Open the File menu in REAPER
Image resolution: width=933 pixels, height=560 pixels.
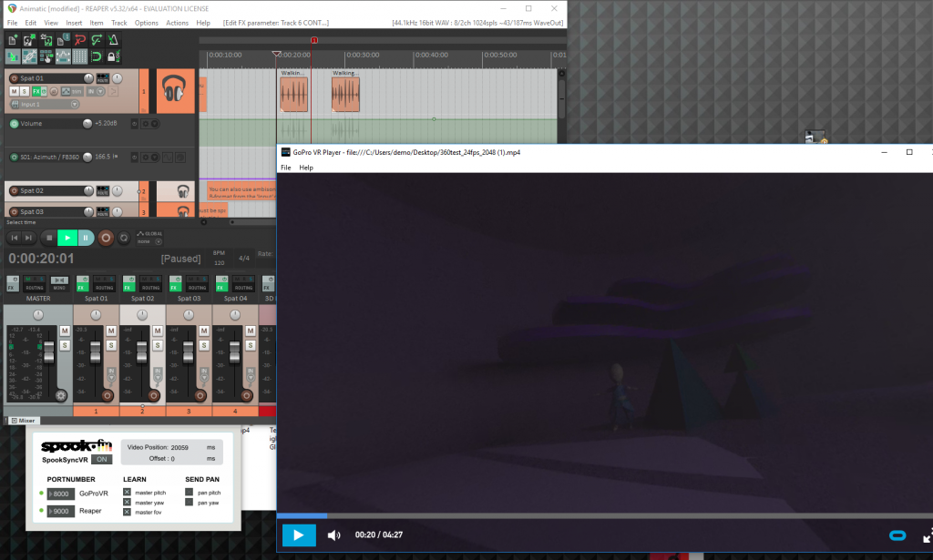coord(12,23)
